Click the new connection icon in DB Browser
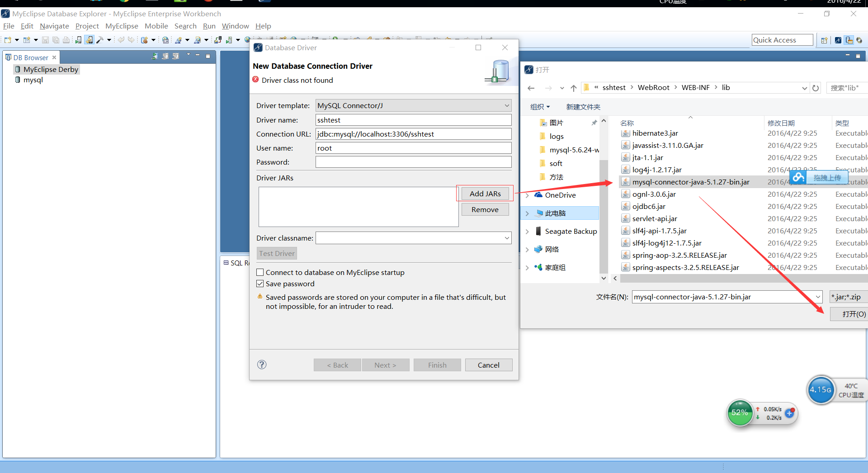 [x=155, y=56]
